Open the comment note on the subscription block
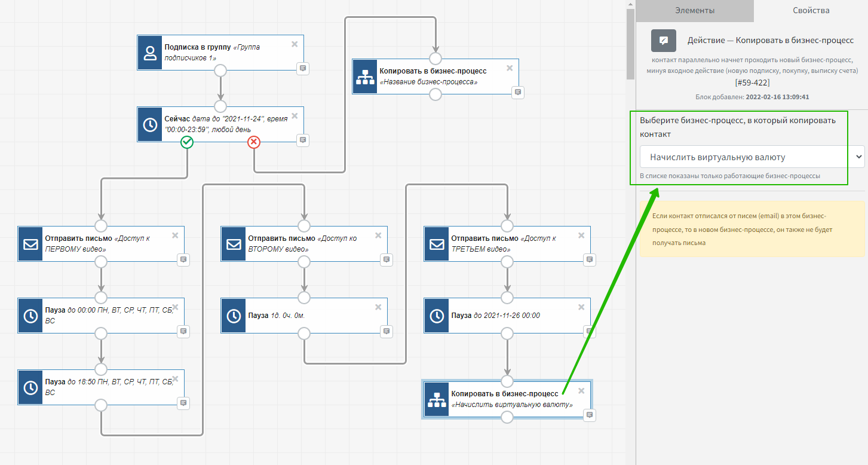 (303, 68)
